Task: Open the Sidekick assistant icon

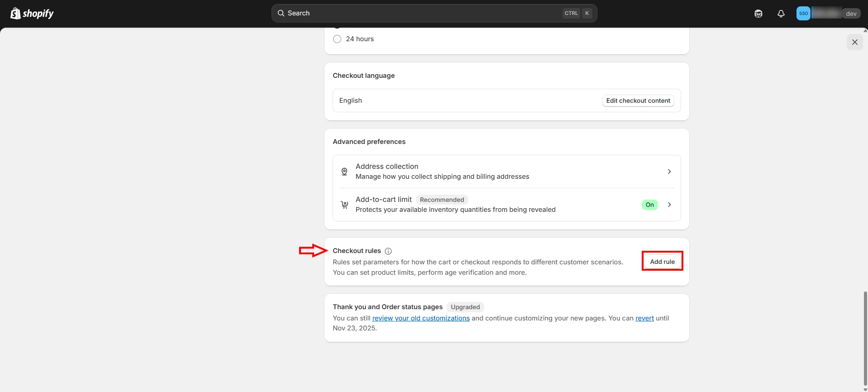Action: (758, 14)
